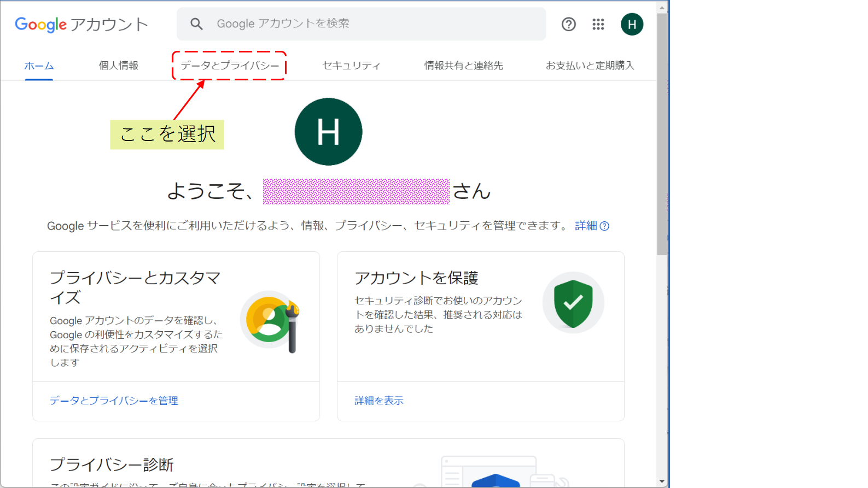The height and width of the screenshot is (488, 868).
Task: Click the scrollbar up arrow
Action: 662,8
